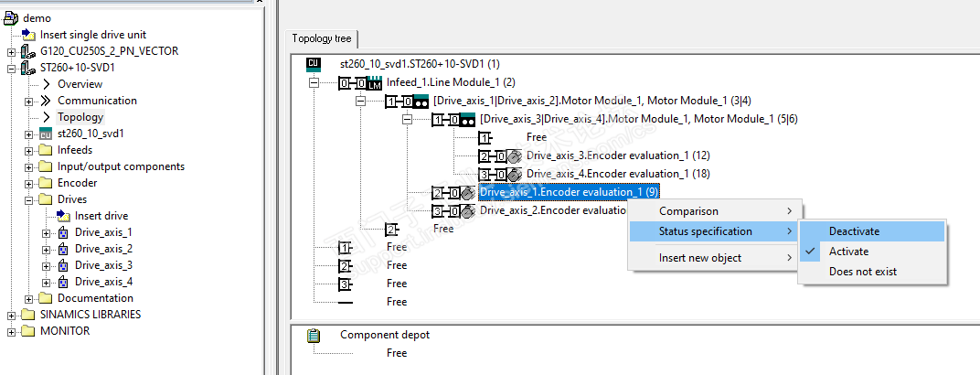Click the ST260+10-SVD1 drive unit icon
This screenshot has height=375, width=980.
point(28,68)
